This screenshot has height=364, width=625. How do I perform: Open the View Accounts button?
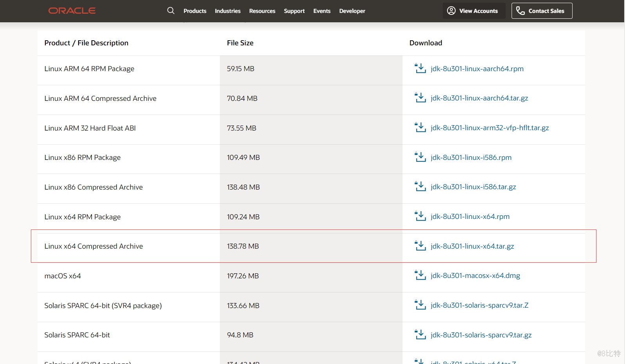(474, 11)
